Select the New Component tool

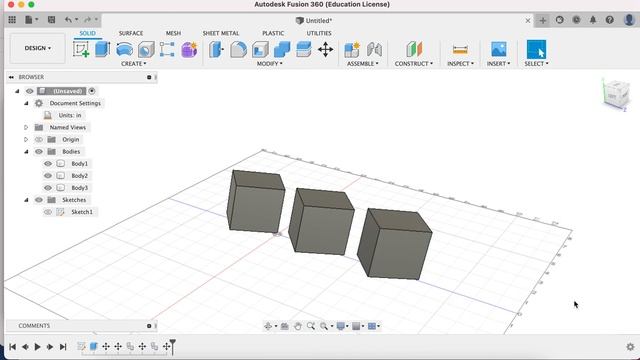click(352, 49)
